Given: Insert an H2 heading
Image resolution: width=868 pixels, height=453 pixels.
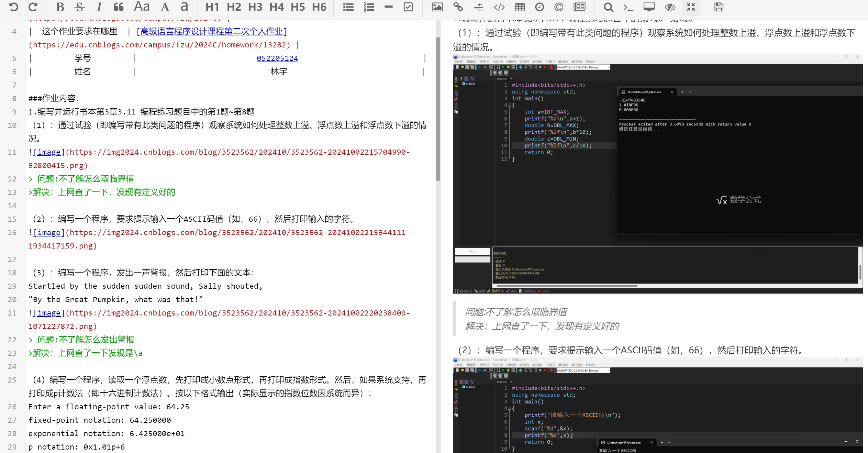Looking at the screenshot, I should 234,7.
